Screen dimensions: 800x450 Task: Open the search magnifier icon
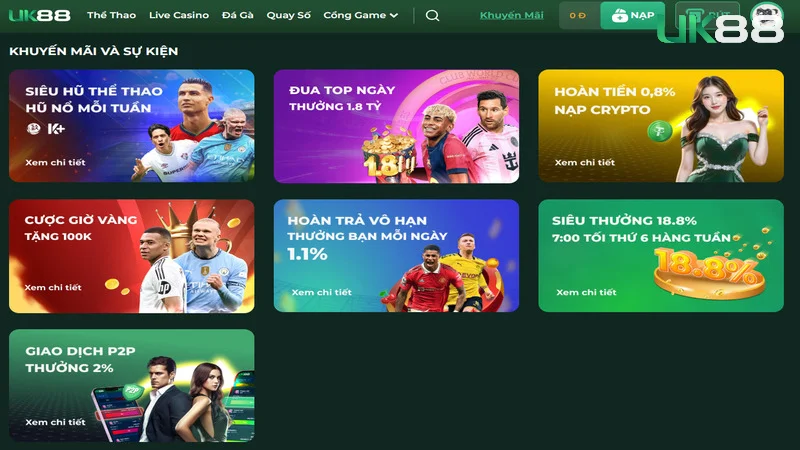[432, 15]
